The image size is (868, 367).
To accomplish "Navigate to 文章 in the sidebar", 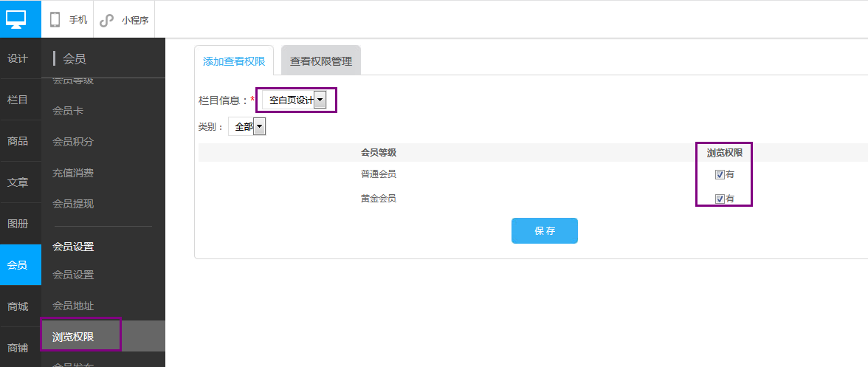I will pos(18,182).
